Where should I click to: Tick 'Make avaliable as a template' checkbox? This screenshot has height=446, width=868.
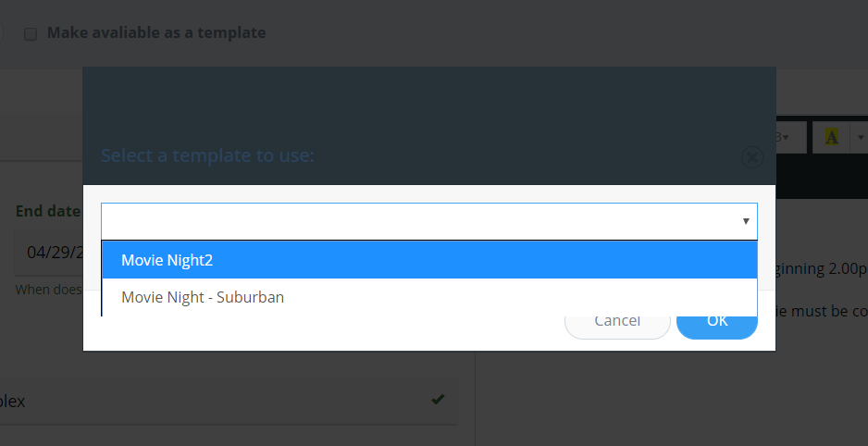point(31,34)
